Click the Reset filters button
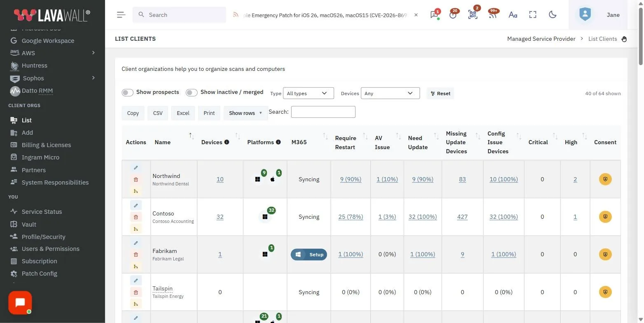This screenshot has height=323, width=644. [x=440, y=94]
